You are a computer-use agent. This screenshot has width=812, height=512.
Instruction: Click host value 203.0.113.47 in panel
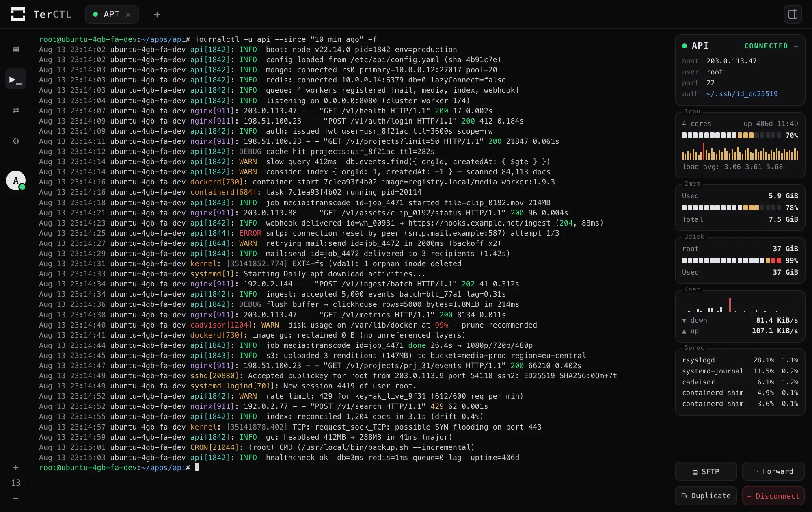[731, 61]
